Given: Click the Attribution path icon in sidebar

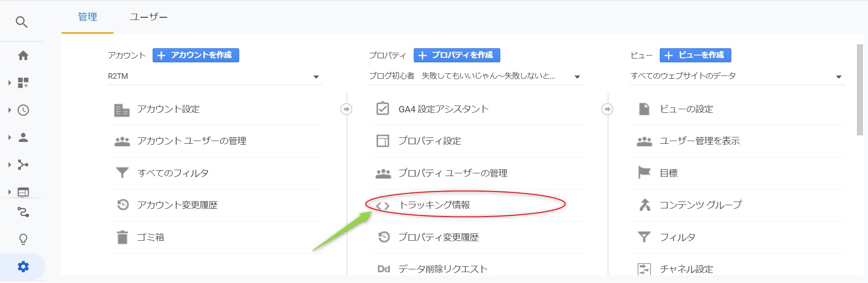Looking at the screenshot, I should pos(23,212).
